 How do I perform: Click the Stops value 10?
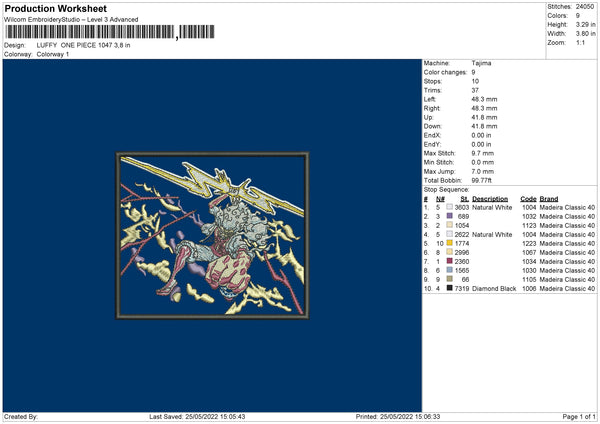[x=475, y=81]
